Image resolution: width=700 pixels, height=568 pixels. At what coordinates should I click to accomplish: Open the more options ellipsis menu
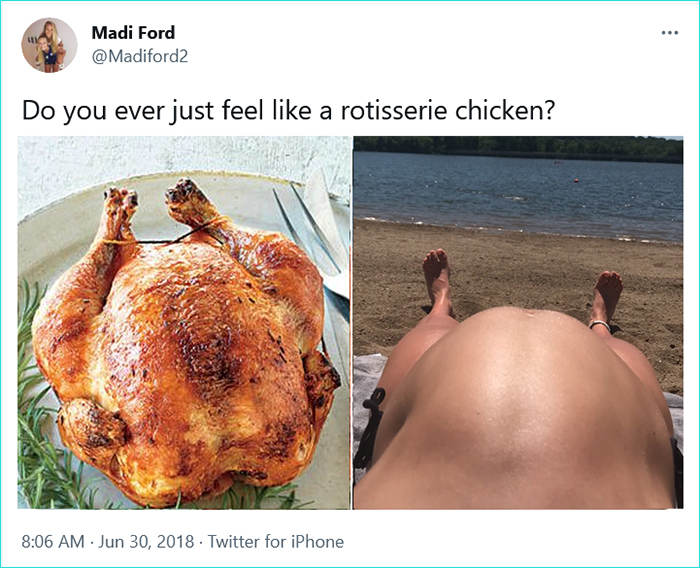tap(669, 33)
